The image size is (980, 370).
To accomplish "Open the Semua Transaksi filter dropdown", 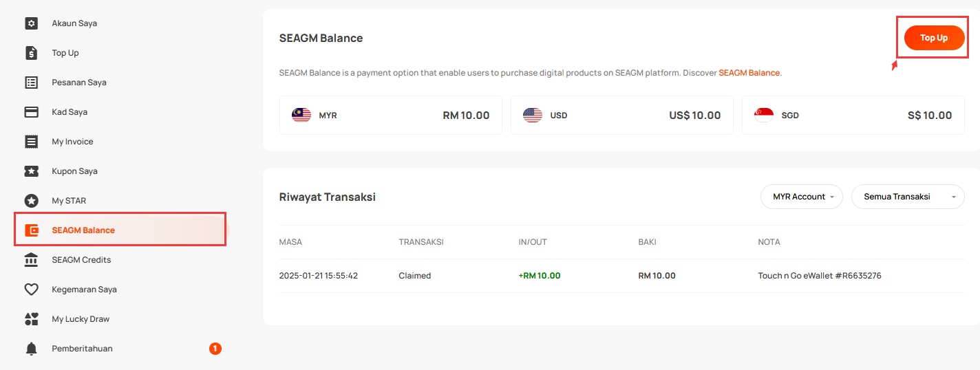I will 908,197.
